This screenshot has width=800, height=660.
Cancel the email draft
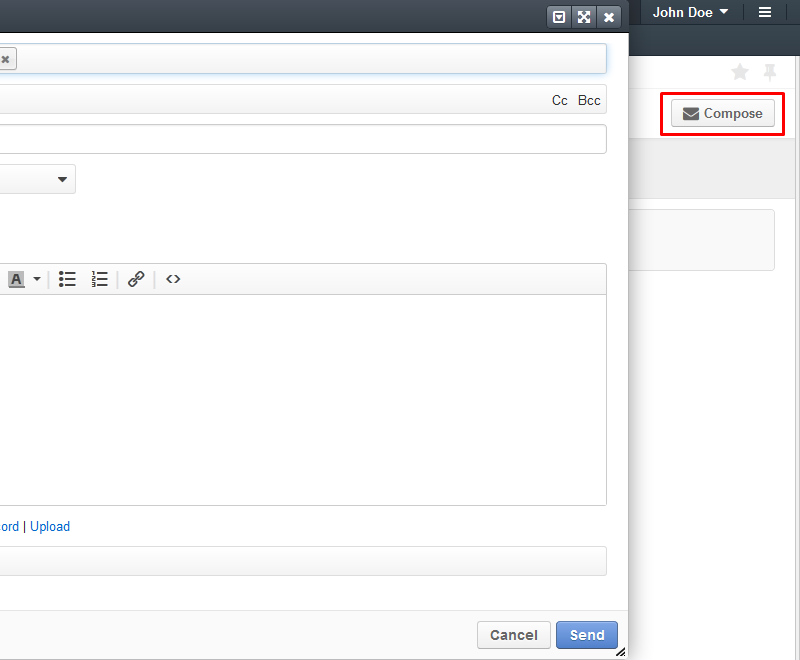click(x=514, y=635)
